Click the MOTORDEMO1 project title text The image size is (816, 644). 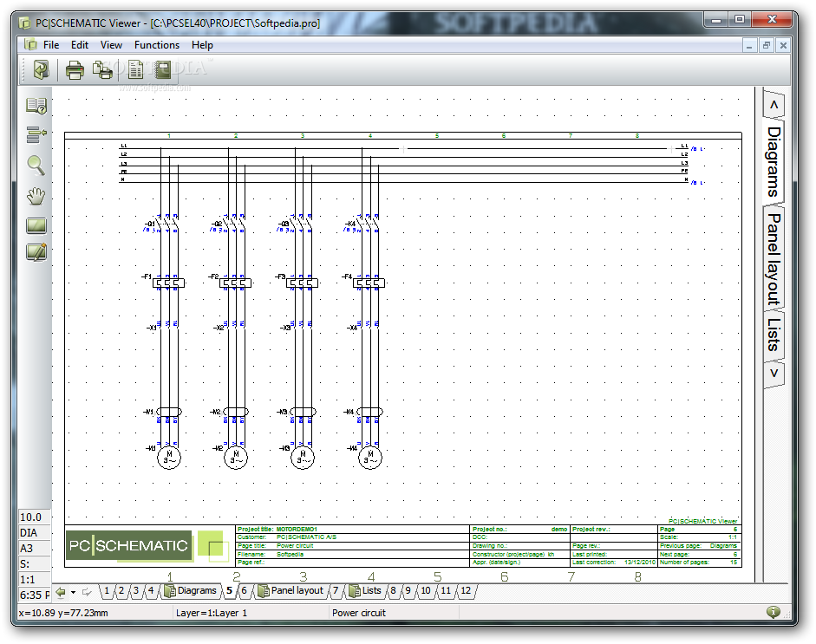point(297,529)
